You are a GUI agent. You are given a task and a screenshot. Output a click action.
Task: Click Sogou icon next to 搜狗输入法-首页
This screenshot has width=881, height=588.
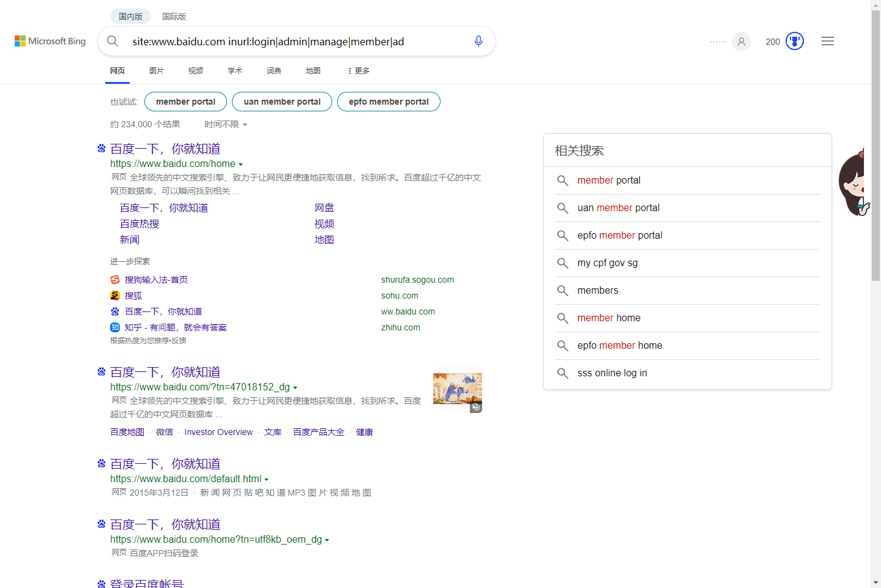tap(115, 280)
